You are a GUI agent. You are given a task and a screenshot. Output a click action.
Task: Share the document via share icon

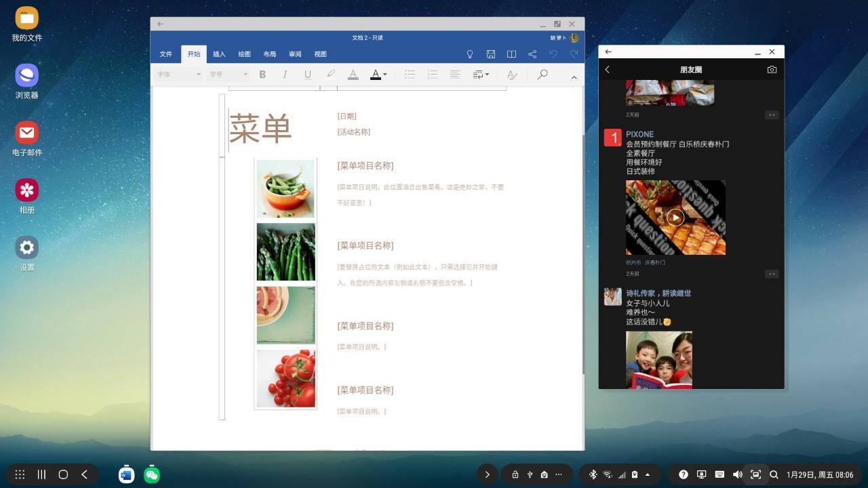tap(532, 54)
